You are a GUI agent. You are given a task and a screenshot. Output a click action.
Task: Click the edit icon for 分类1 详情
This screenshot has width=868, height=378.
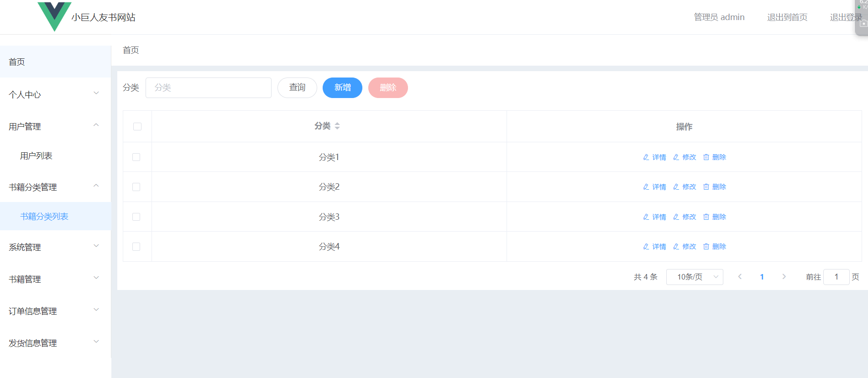tap(646, 157)
